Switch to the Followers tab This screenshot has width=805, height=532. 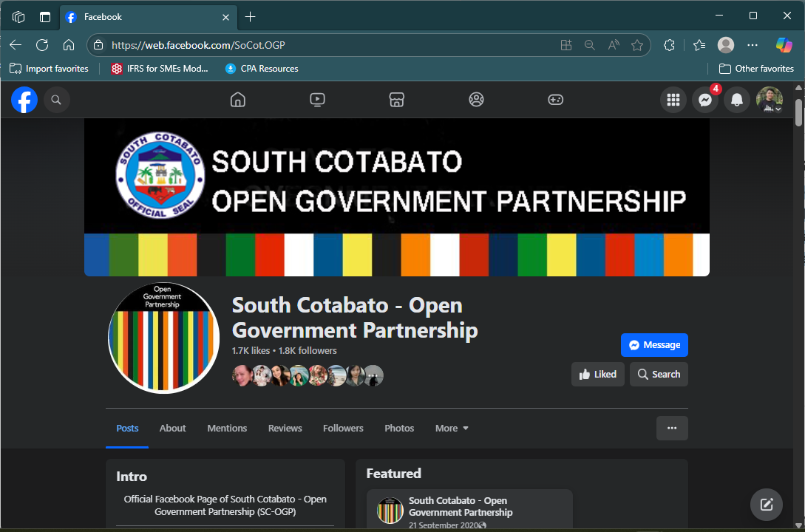[x=343, y=429]
